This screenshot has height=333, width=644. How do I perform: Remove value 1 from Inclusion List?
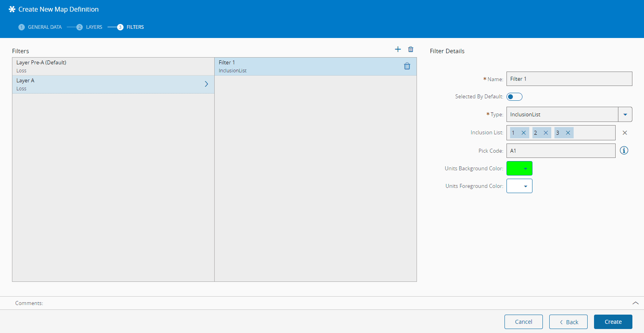(524, 133)
